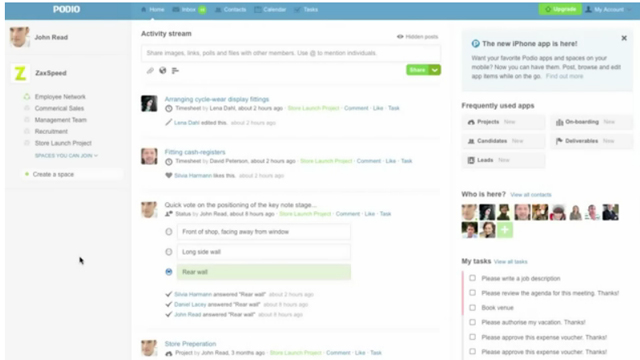Open the Deliverables app tile
This screenshot has width=640, height=360.
click(x=591, y=141)
